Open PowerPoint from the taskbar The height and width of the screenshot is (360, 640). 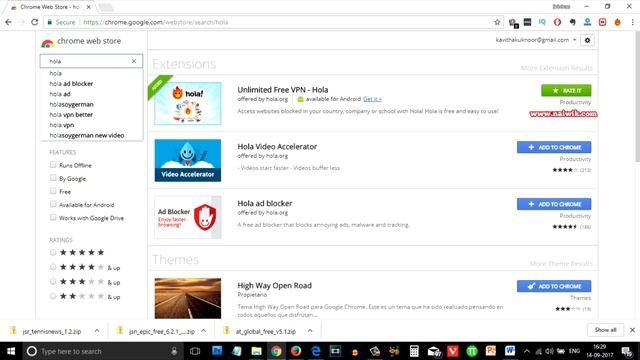point(491,351)
